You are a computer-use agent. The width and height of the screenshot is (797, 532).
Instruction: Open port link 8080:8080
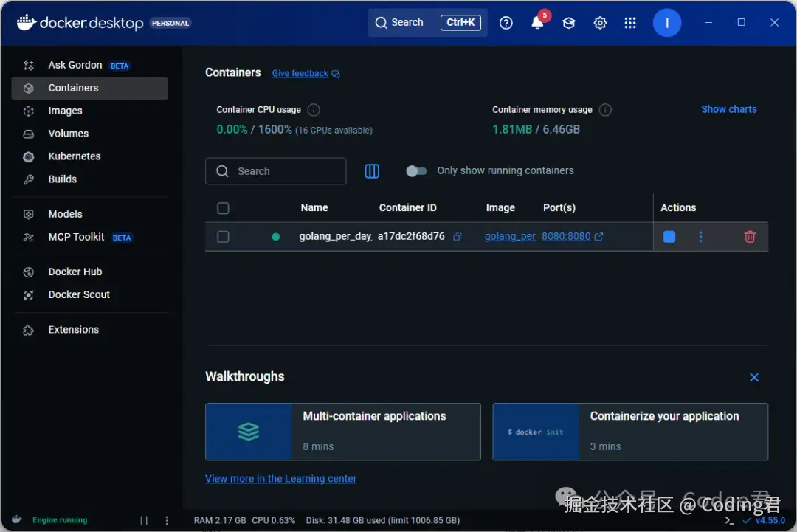click(566, 236)
